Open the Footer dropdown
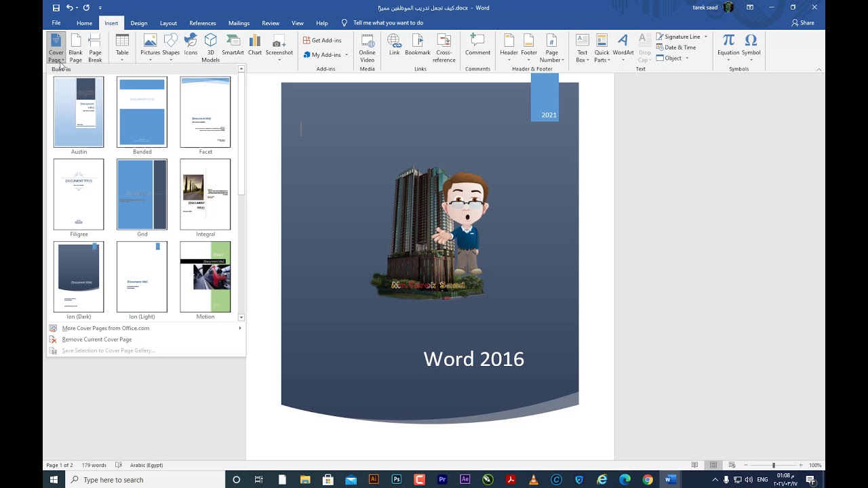 pos(529,48)
